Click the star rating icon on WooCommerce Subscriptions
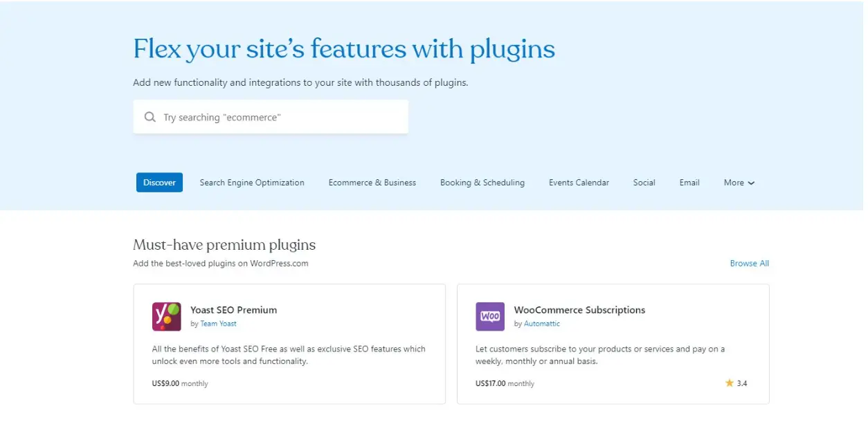868x440 pixels. [x=729, y=383]
